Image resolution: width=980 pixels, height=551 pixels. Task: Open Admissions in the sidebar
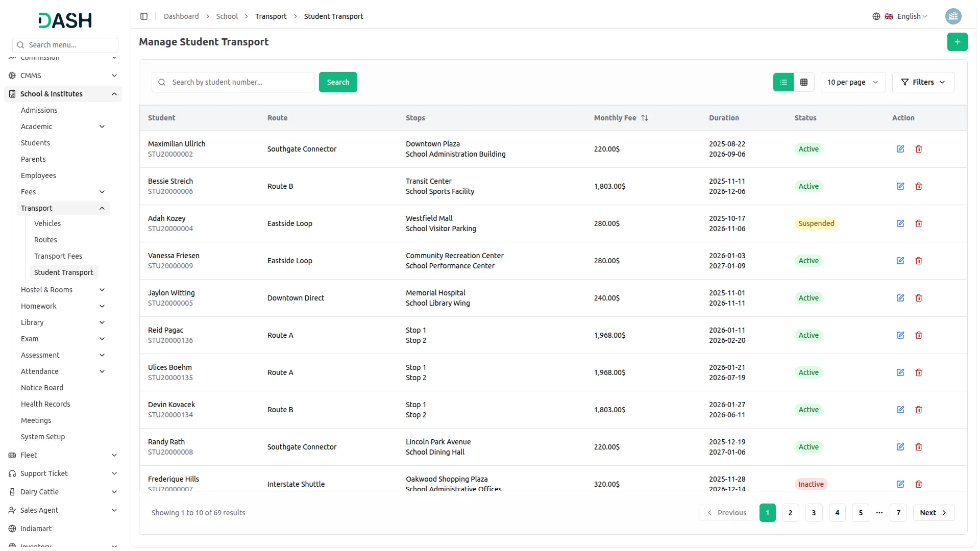39,110
